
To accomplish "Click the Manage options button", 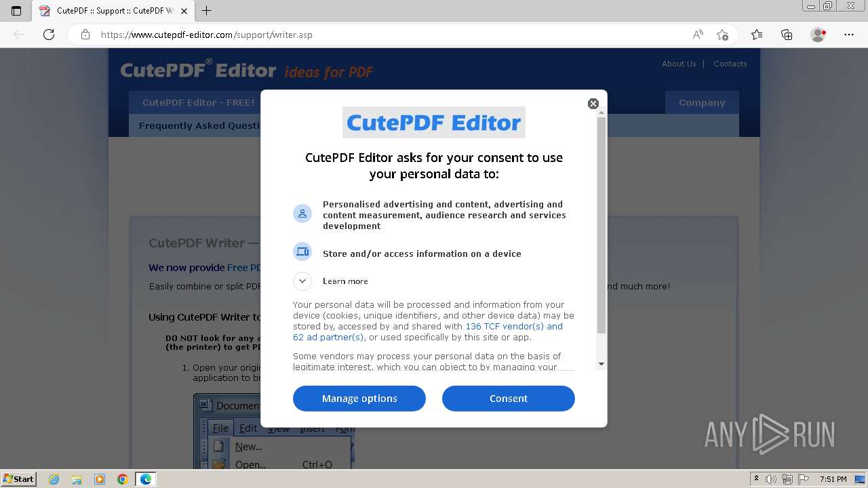I will click(359, 399).
